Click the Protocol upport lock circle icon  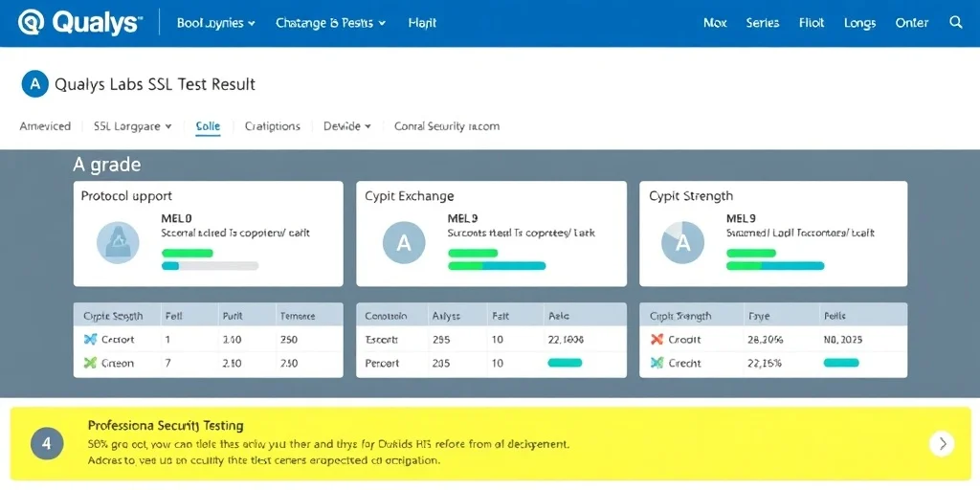click(118, 242)
